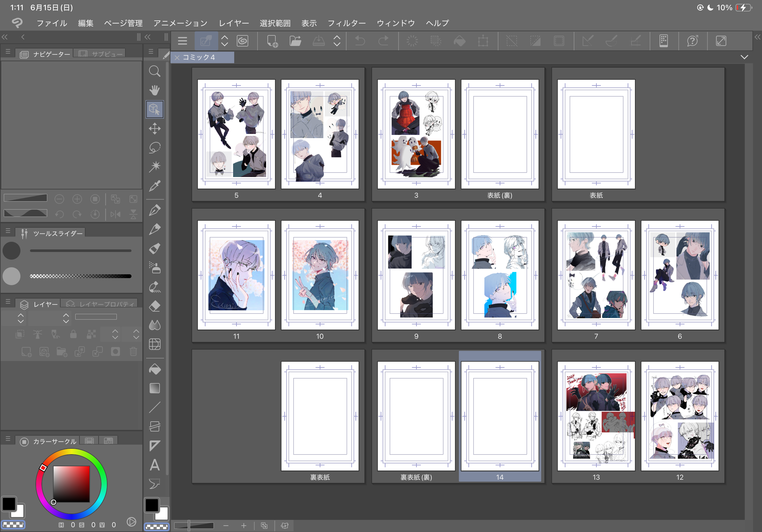Collapse the left palette dock double arrows
This screenshot has width=762, height=532.
click(5, 37)
